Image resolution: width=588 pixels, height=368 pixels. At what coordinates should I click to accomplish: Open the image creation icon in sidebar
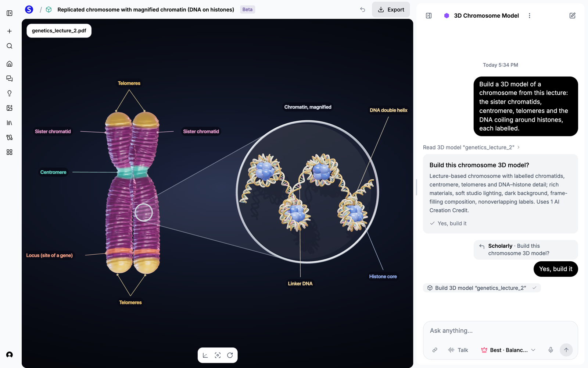pos(10,108)
